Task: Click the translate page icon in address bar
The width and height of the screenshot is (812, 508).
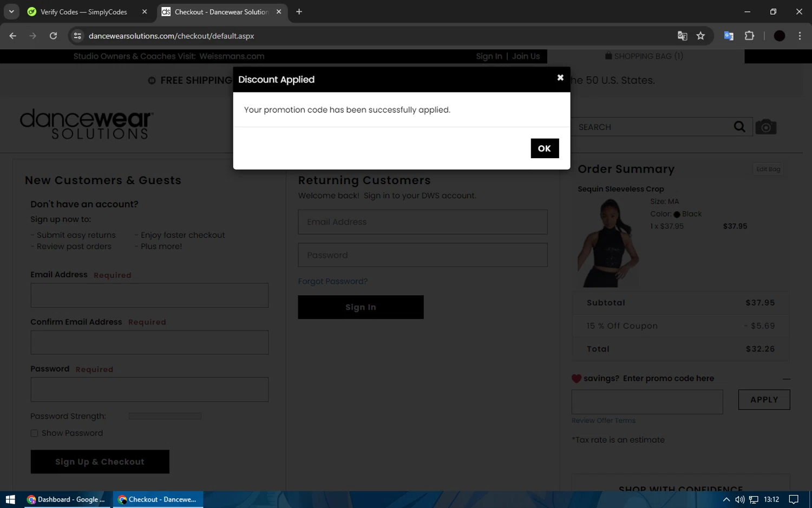Action: tap(682, 36)
